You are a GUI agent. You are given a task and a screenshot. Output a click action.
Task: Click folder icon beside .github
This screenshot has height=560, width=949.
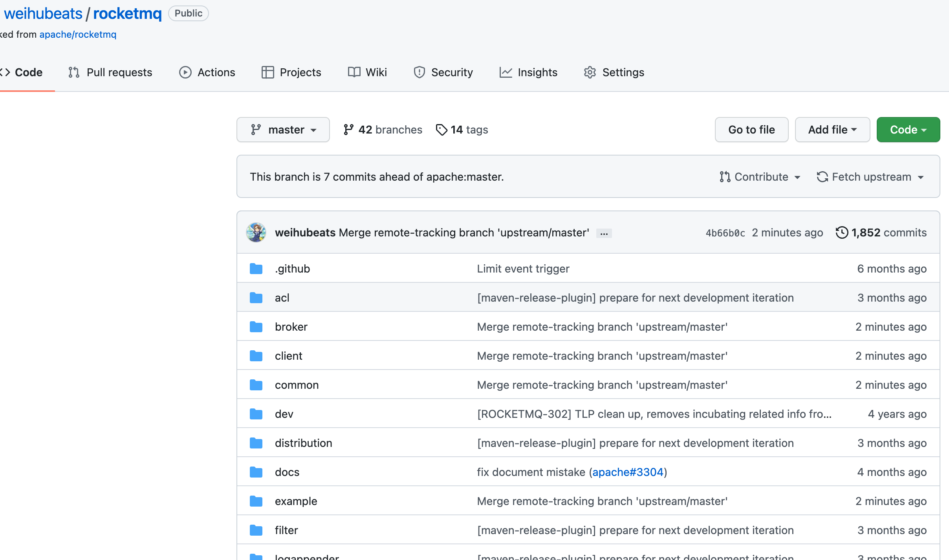coord(256,269)
